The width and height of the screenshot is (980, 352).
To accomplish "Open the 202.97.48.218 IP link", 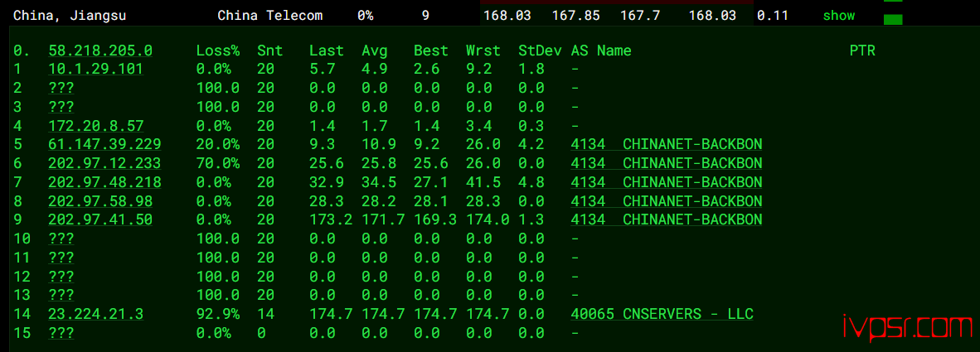I will pyautogui.click(x=105, y=182).
